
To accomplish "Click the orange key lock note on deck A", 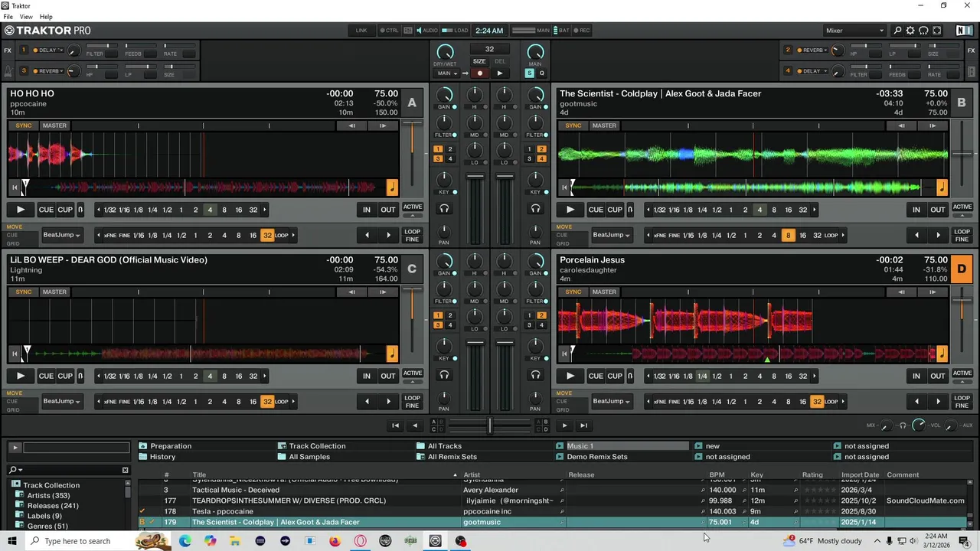I will [x=392, y=187].
